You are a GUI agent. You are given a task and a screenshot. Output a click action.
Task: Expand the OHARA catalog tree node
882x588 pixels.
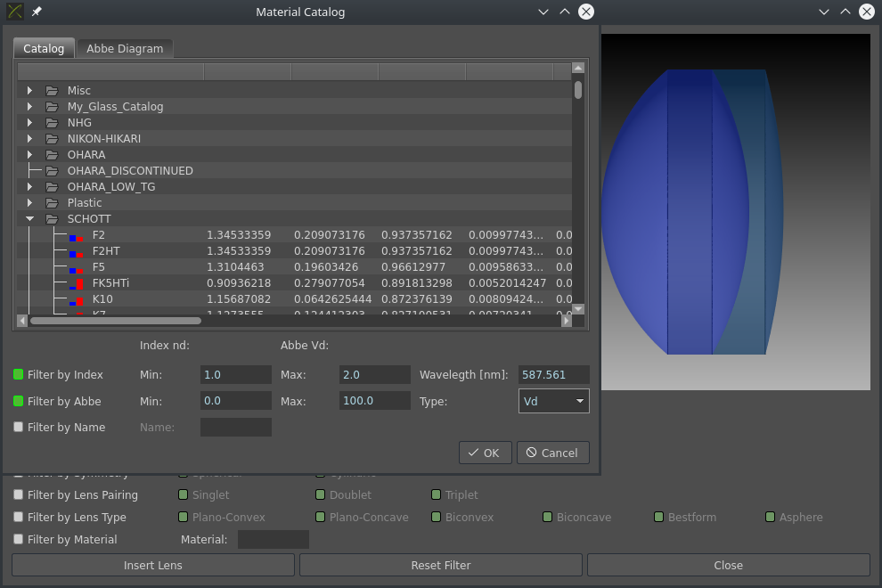click(29, 155)
